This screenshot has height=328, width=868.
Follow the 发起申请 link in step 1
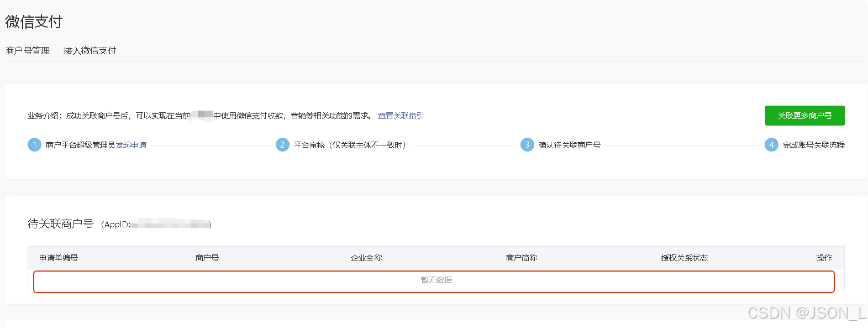(x=131, y=145)
